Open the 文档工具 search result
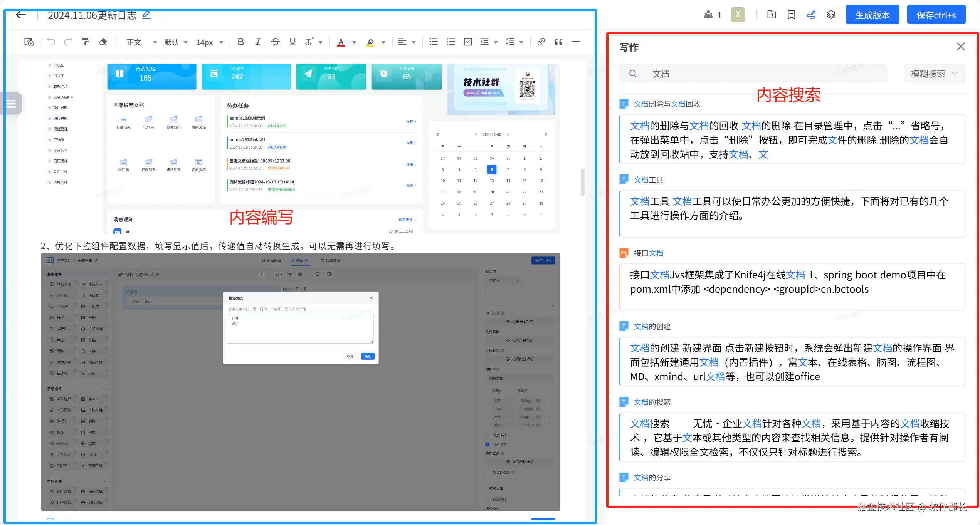The height and width of the screenshot is (525, 980). click(648, 180)
